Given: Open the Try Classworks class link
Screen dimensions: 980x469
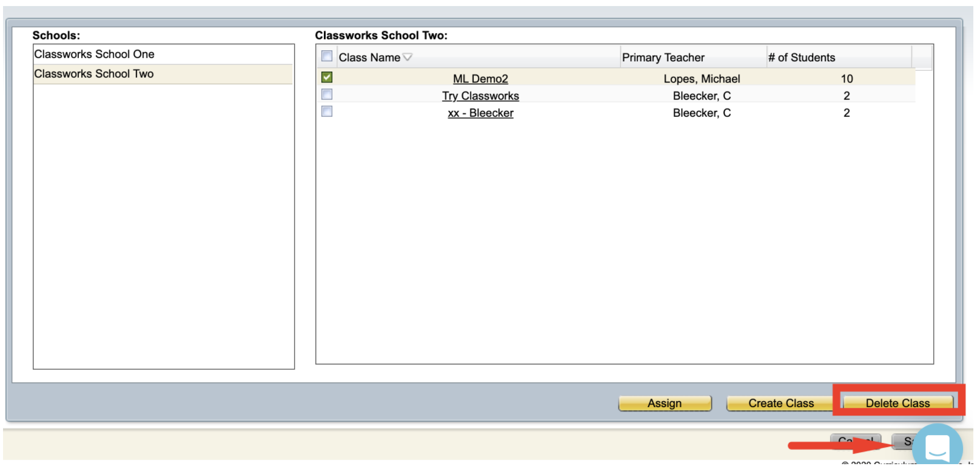Looking at the screenshot, I should tap(480, 96).
